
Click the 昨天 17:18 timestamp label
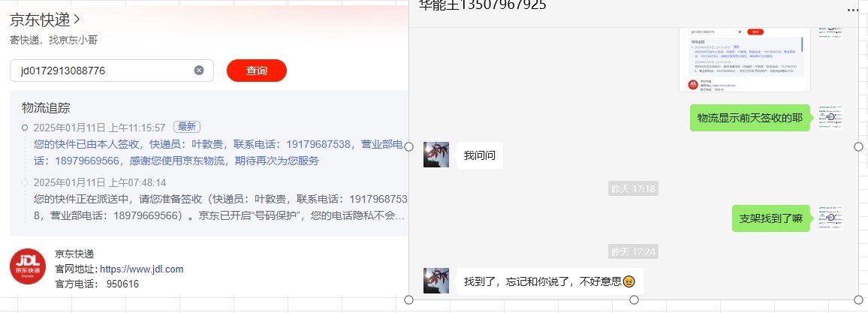[633, 188]
